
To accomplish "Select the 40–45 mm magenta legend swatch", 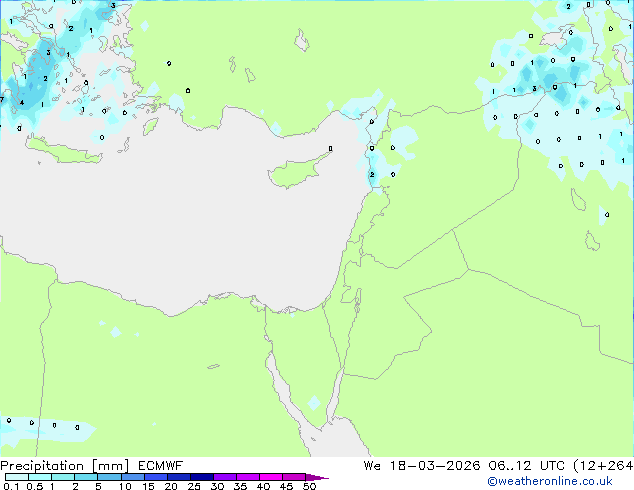I will click(271, 477).
